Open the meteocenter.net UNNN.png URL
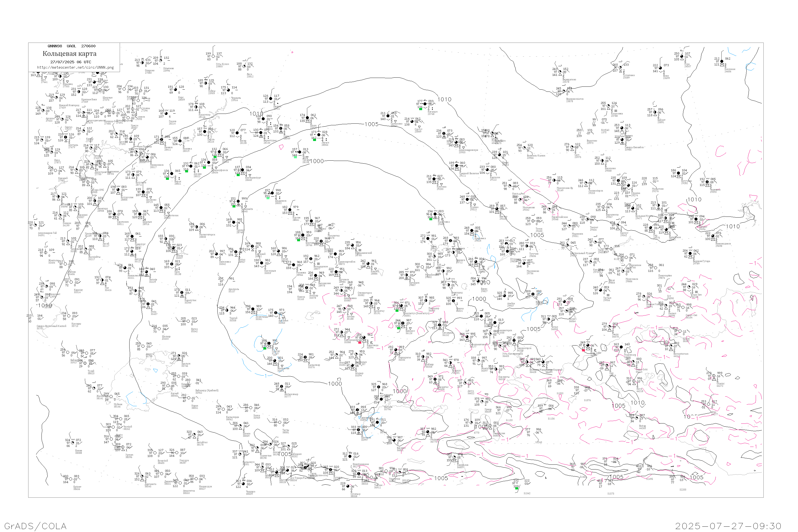Screen dimensions: 798x532 click(75, 68)
